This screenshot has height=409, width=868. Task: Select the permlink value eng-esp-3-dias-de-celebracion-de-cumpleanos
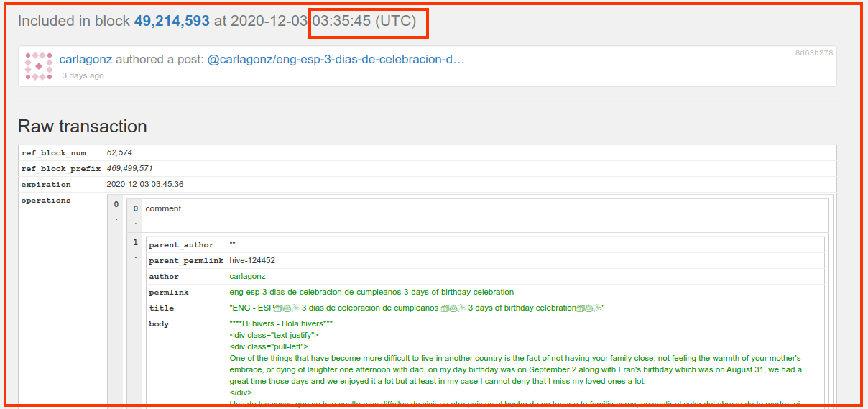(371, 293)
